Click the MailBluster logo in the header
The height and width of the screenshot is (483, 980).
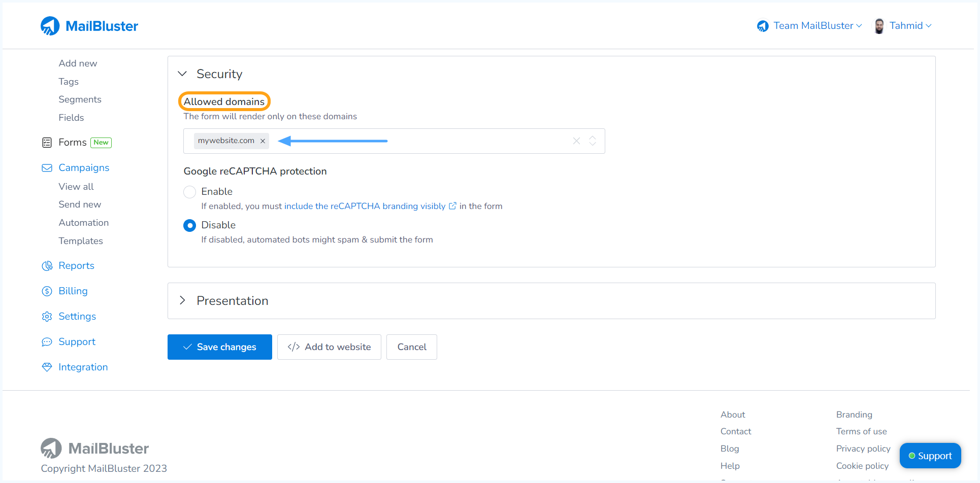(89, 25)
